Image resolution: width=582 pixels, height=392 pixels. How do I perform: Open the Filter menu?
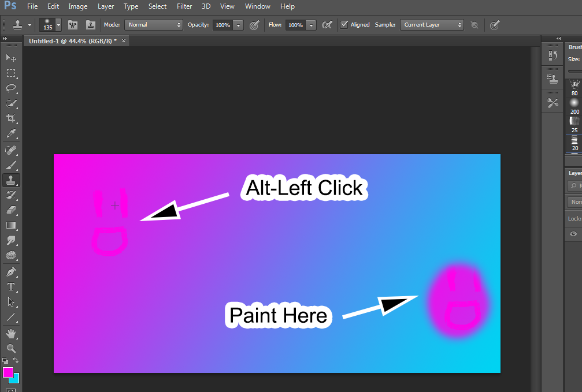pyautogui.click(x=184, y=6)
